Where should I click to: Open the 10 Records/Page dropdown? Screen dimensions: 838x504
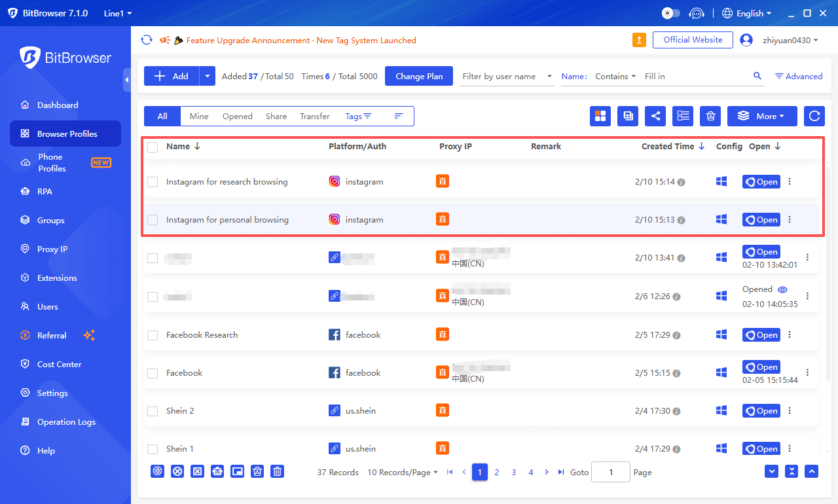coord(402,472)
